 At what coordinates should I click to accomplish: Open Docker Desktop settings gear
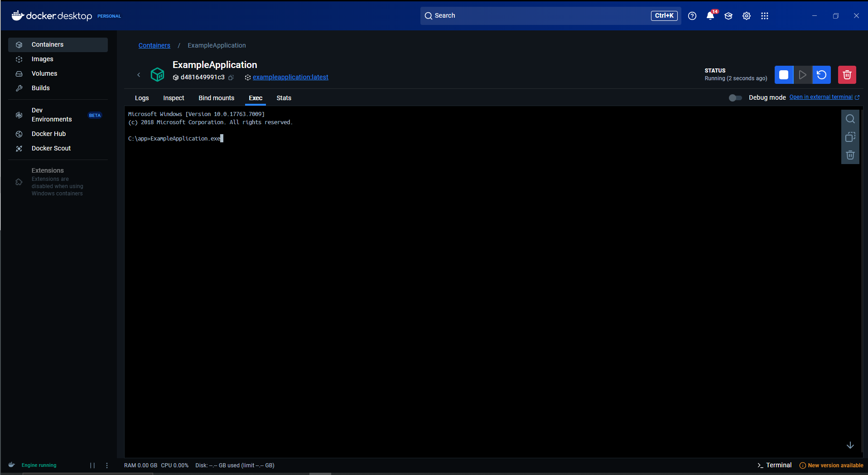[746, 16]
